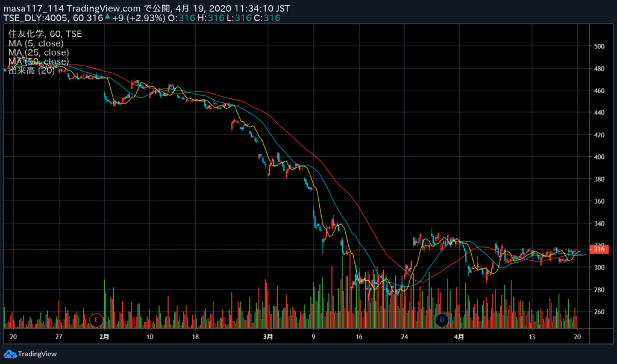Select the MA (5, close) indicator label
This screenshot has height=364, width=617.
click(x=36, y=43)
